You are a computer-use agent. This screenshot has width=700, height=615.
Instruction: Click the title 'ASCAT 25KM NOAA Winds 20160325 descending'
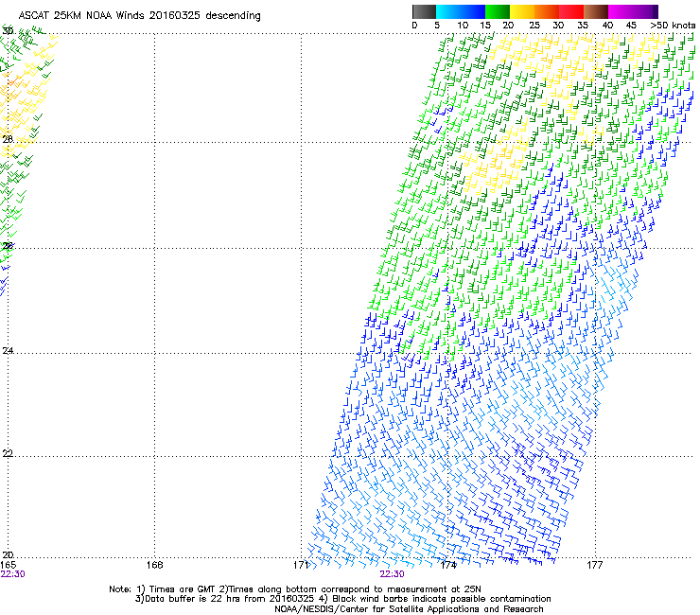tap(139, 15)
